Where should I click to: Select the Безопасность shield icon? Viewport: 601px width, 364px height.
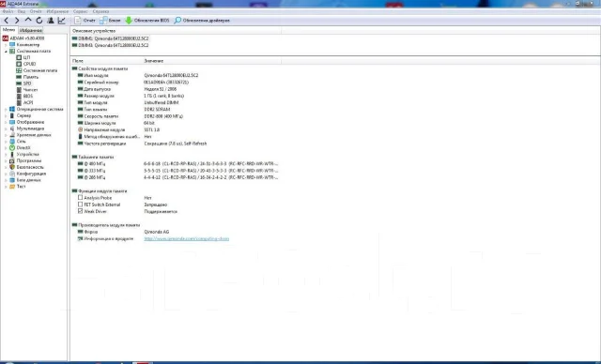click(x=12, y=167)
